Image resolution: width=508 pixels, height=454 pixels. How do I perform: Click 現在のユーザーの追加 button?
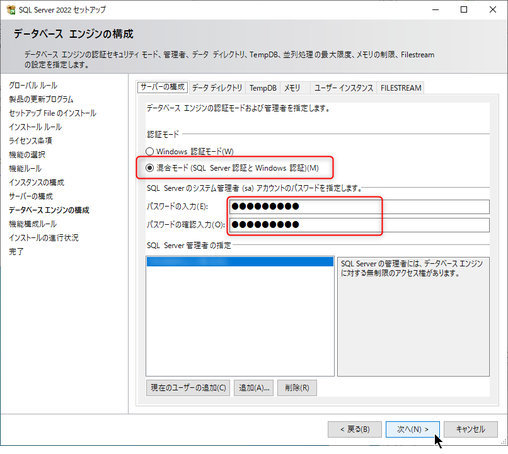pos(188,388)
